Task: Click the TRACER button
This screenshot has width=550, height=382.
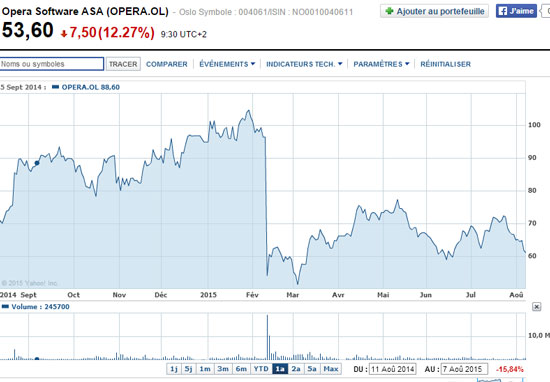Action: click(x=123, y=64)
